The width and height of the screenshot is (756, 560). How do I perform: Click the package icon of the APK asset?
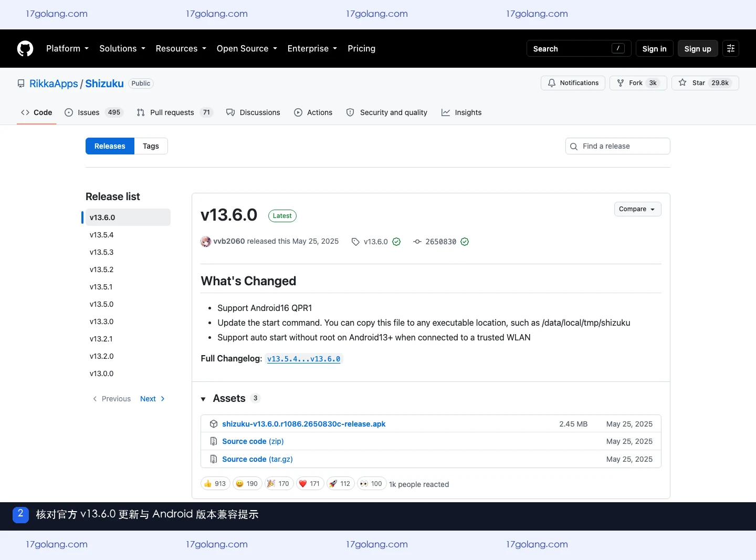click(x=214, y=424)
